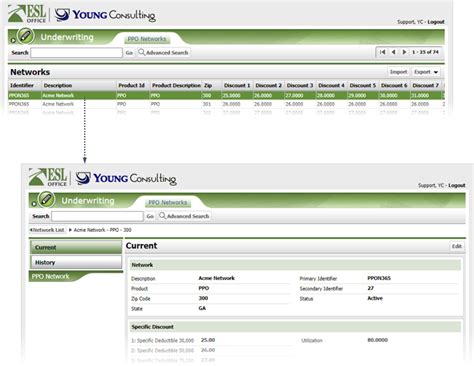
Task: Click the Zip Code value 300 in details
Action: tap(203, 298)
